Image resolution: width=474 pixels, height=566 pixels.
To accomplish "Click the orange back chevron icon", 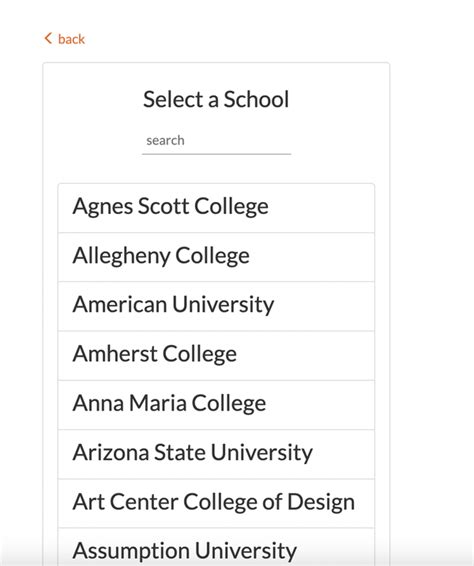I will click(48, 38).
